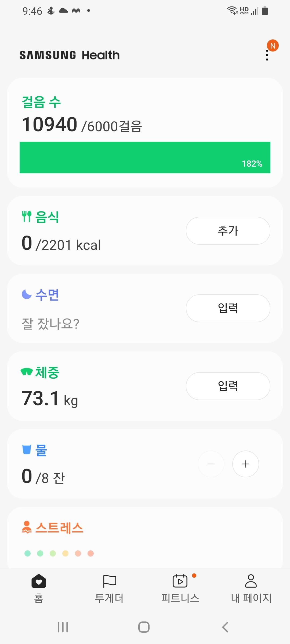Open the Android recent apps button
Image resolution: width=290 pixels, height=644 pixels.
(63, 627)
